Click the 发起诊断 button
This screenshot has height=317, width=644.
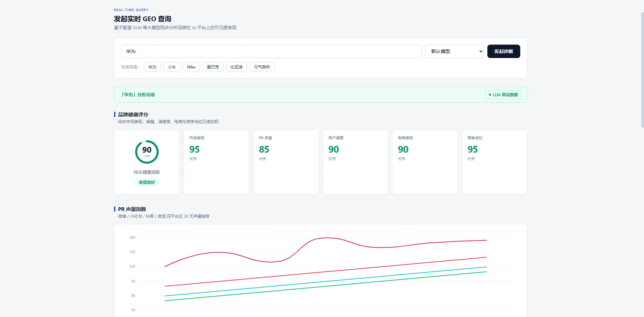coord(503,51)
